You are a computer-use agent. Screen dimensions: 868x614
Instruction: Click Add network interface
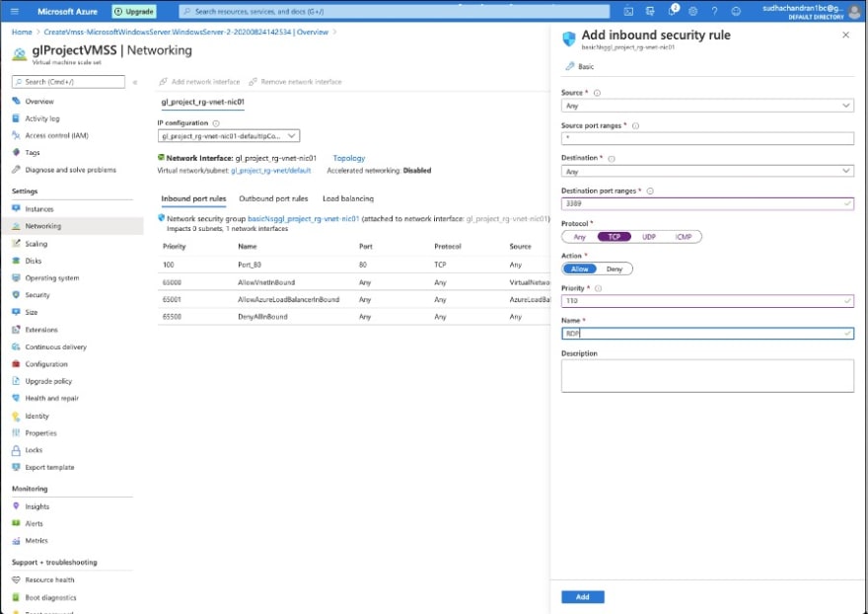pos(199,82)
